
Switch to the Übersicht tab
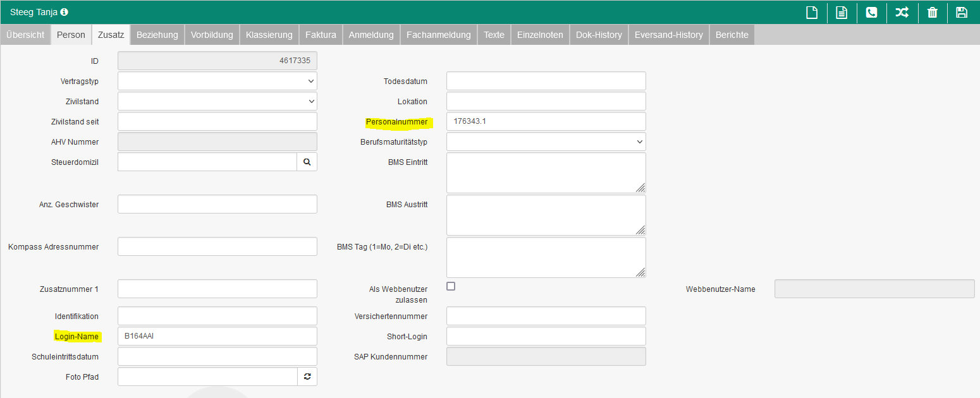[x=25, y=35]
